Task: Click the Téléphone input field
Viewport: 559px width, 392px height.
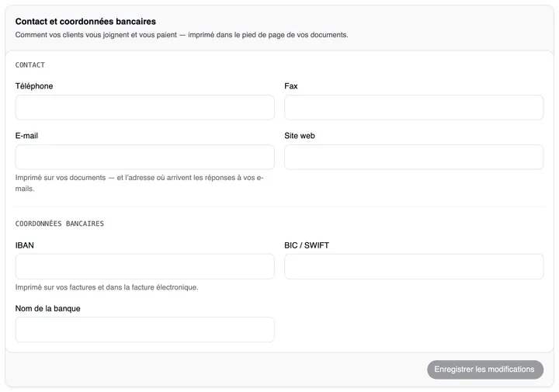Action: point(144,107)
